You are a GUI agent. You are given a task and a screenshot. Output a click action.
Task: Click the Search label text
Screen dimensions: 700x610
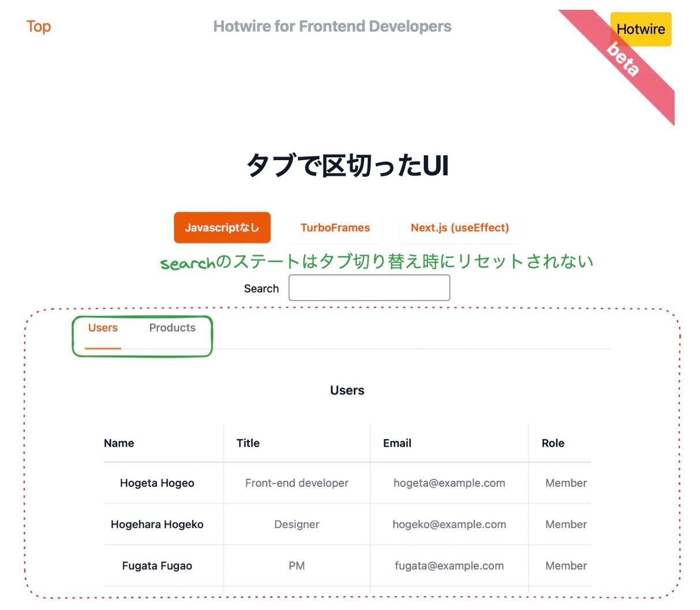click(x=261, y=289)
